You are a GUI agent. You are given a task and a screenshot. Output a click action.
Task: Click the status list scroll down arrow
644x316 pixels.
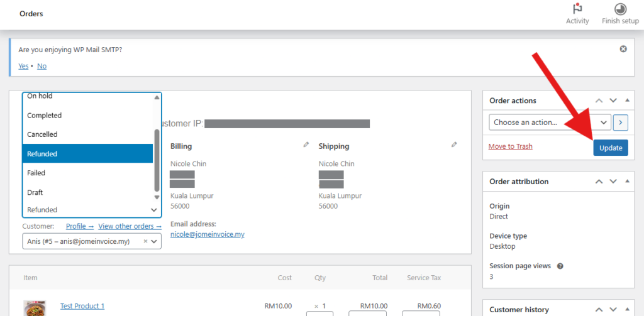[x=157, y=197]
